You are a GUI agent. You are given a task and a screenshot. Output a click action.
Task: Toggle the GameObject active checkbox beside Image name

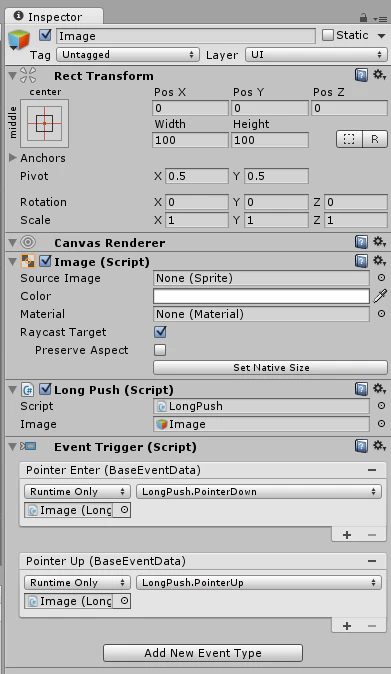tap(45, 35)
